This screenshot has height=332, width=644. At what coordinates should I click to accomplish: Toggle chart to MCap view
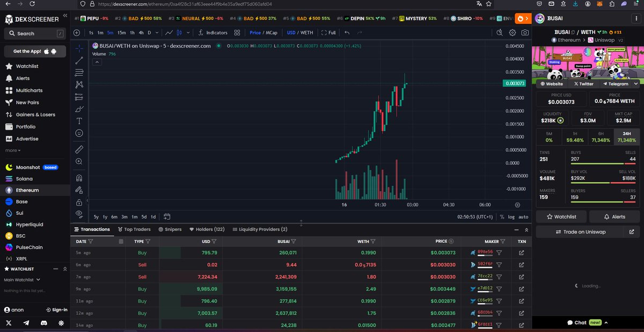pyautogui.click(x=271, y=33)
